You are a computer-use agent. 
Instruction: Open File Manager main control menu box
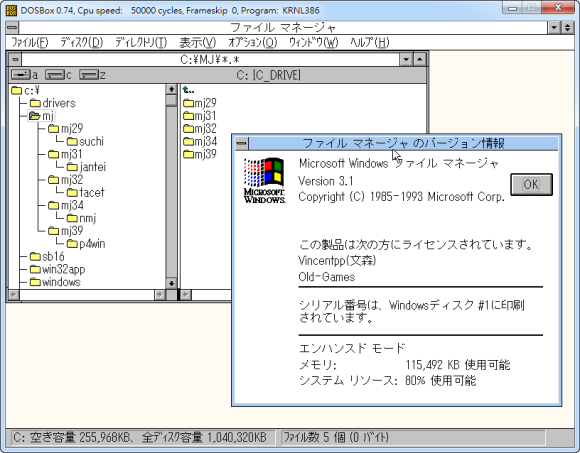click(x=12, y=27)
